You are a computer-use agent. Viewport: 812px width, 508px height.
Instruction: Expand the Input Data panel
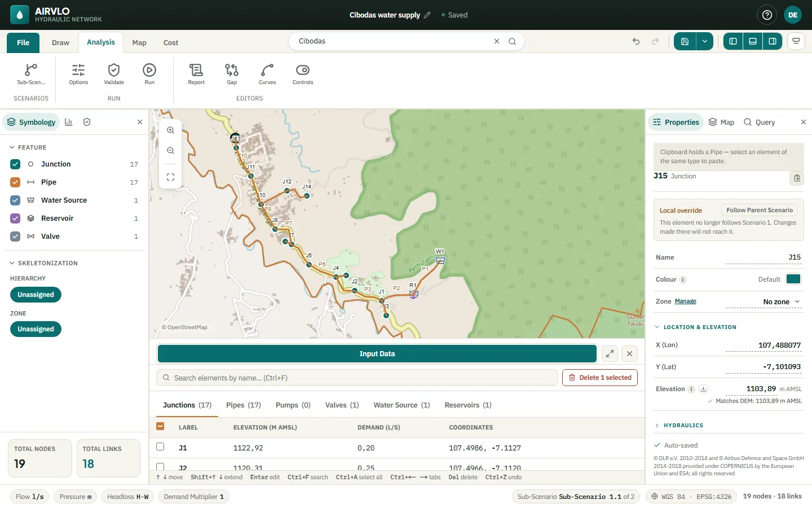(610, 354)
